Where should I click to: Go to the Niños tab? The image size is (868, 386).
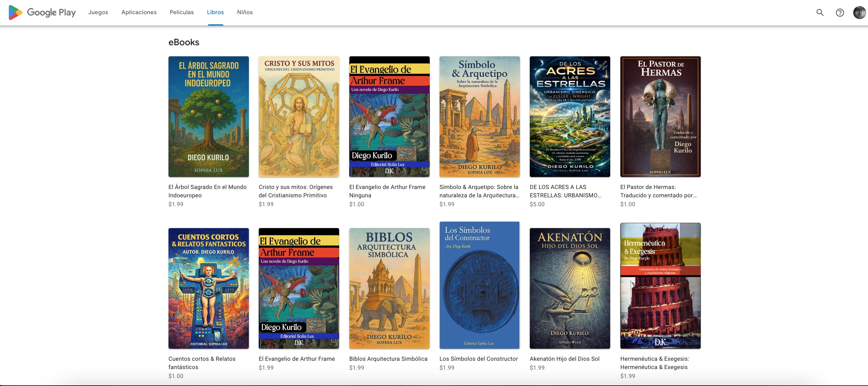(x=245, y=12)
